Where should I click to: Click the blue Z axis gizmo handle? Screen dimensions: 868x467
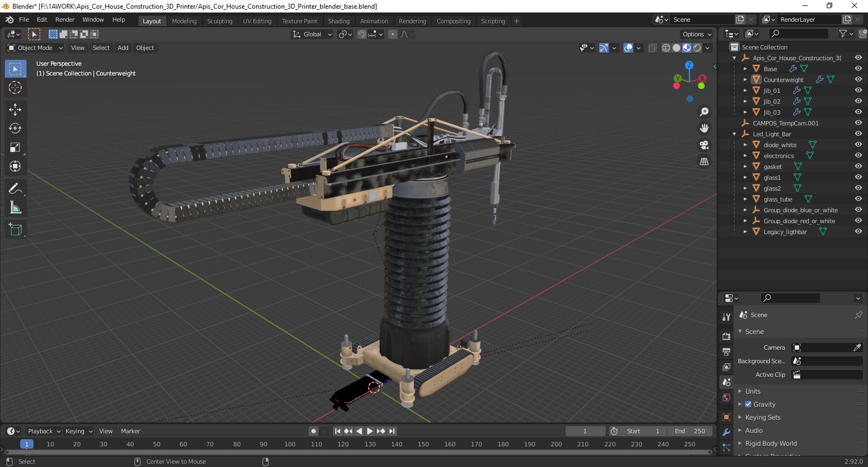pos(689,65)
